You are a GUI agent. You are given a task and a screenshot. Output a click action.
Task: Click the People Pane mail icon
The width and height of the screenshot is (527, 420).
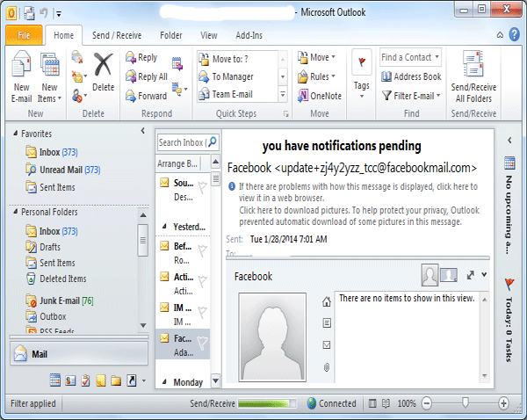(x=327, y=345)
